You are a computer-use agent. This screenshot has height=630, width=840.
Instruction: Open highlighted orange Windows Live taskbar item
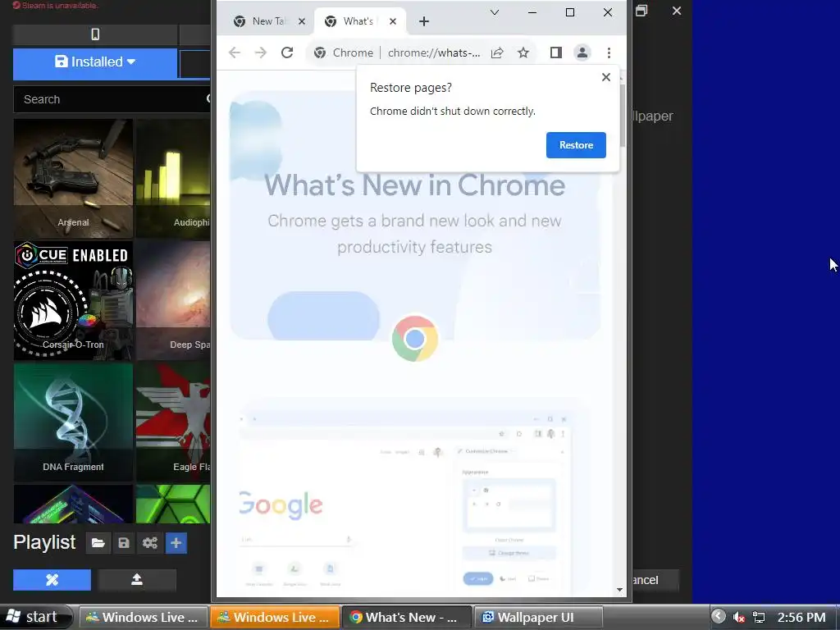coord(274,617)
